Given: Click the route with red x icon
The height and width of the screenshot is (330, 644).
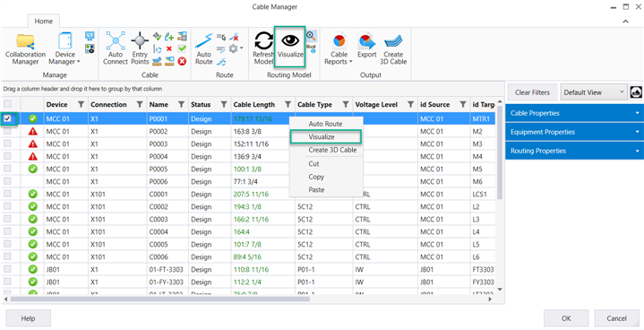Looking at the screenshot, I should [x=234, y=37].
